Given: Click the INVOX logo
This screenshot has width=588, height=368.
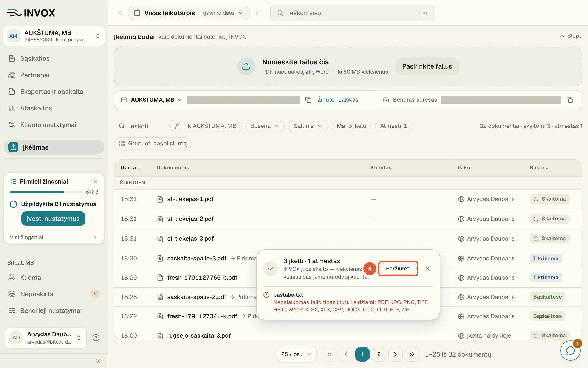Looking at the screenshot, I should [31, 13].
